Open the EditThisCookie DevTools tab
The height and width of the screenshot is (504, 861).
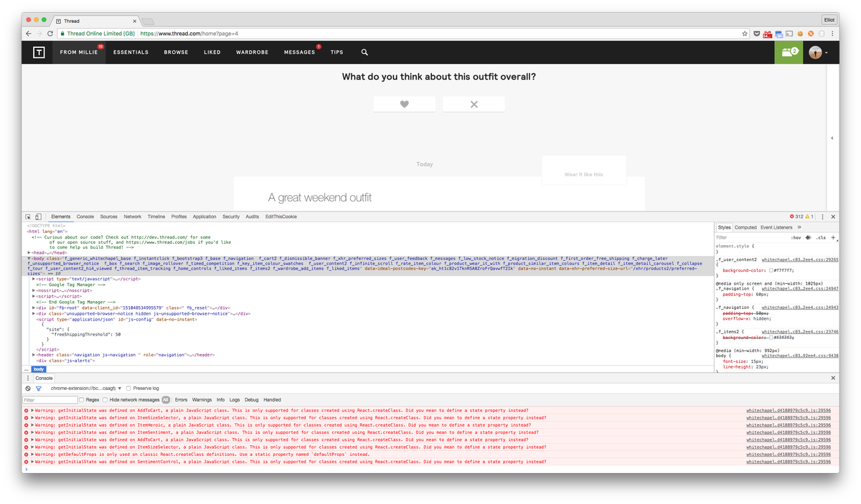281,217
